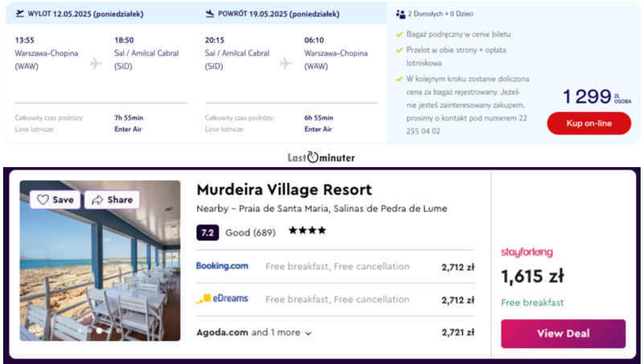This screenshot has width=643, height=364.
Task: Click the plane icon between WAW and SID
Action: point(96,63)
